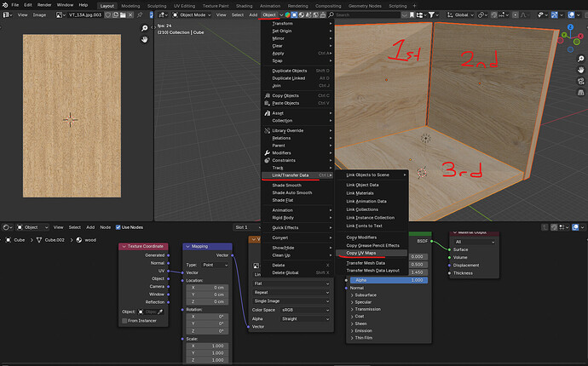Toggle the Use Nodes checkbox

pyautogui.click(x=118, y=227)
